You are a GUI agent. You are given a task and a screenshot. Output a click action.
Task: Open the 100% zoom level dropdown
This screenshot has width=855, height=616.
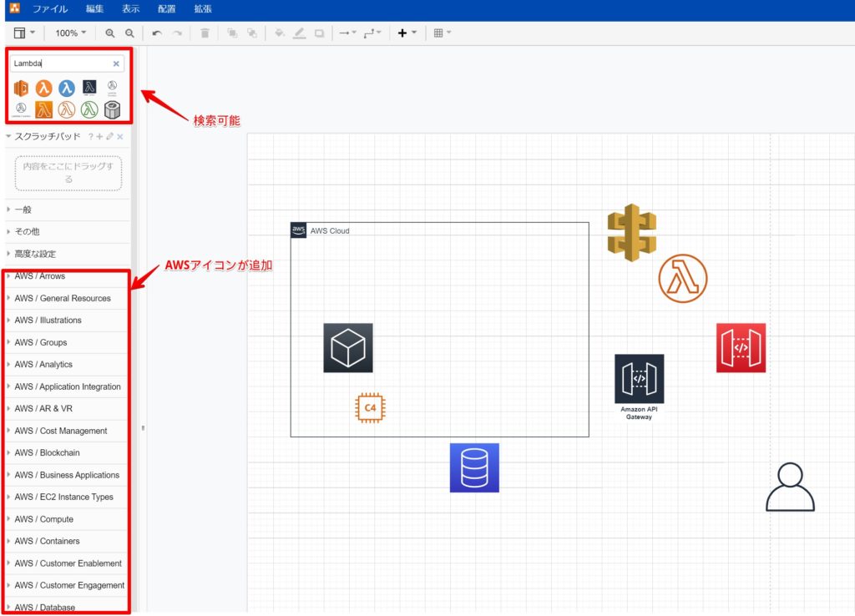pos(70,33)
